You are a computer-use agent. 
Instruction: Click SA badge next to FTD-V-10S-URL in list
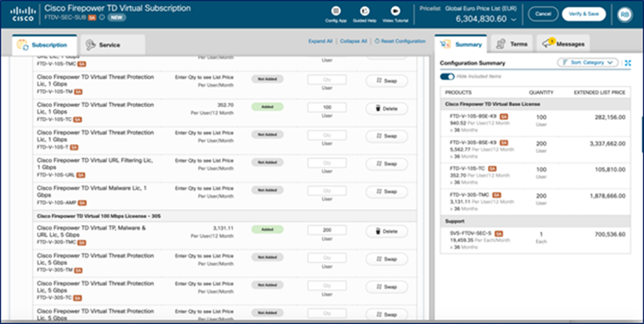point(81,175)
